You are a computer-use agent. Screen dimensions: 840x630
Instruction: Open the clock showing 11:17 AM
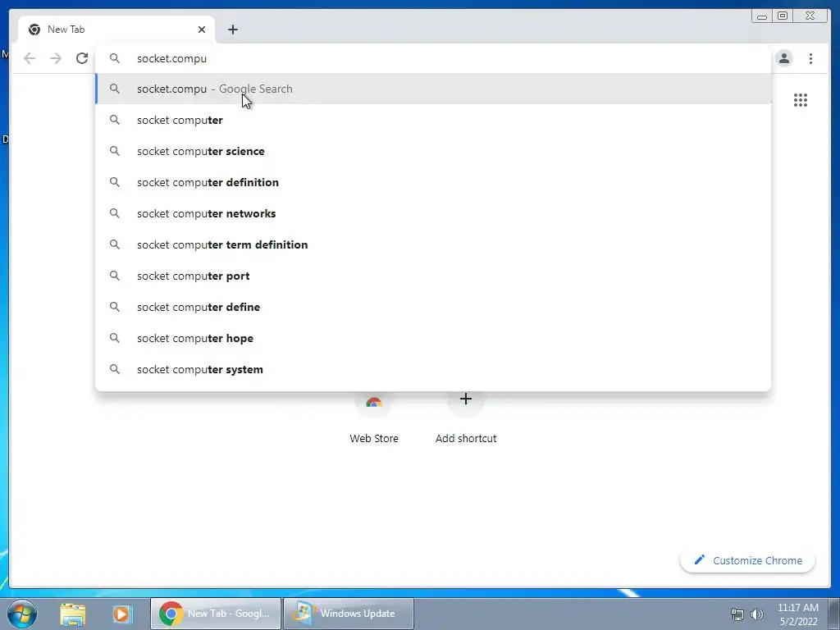[x=797, y=614]
